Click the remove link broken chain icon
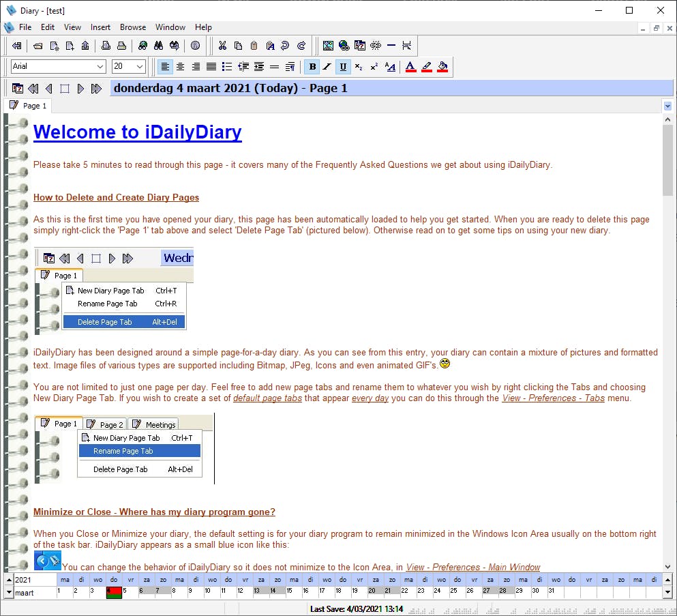677x616 pixels. point(376,45)
